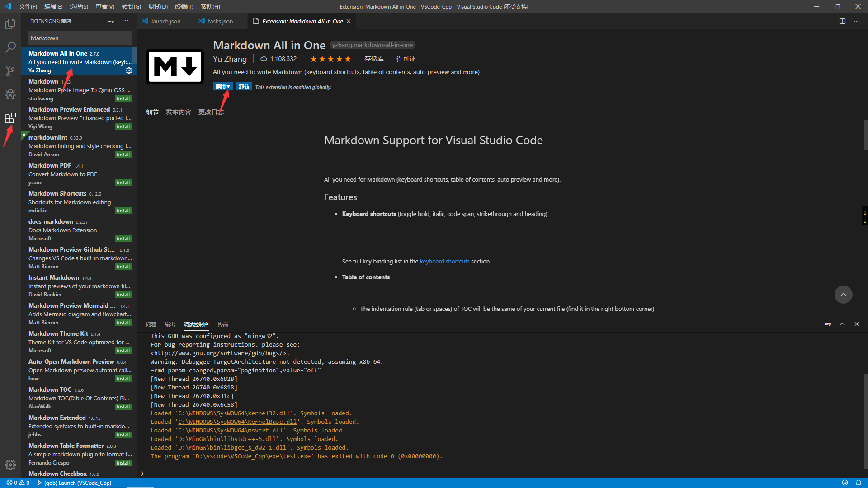Follow the keyboard shortcuts link
The height and width of the screenshot is (488, 868).
pyautogui.click(x=444, y=261)
